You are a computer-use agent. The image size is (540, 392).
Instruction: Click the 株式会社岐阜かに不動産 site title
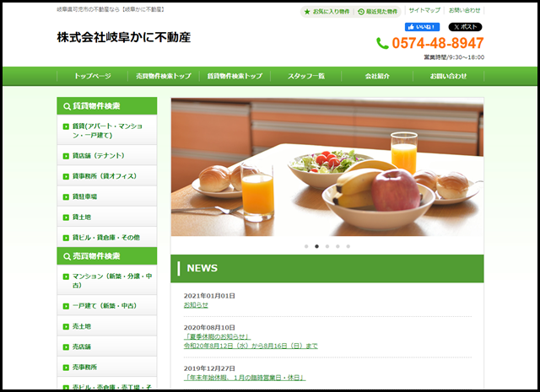(x=124, y=37)
